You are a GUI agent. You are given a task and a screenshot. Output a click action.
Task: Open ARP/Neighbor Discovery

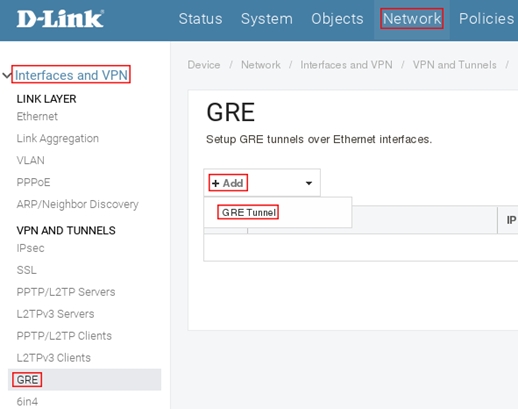coord(78,204)
